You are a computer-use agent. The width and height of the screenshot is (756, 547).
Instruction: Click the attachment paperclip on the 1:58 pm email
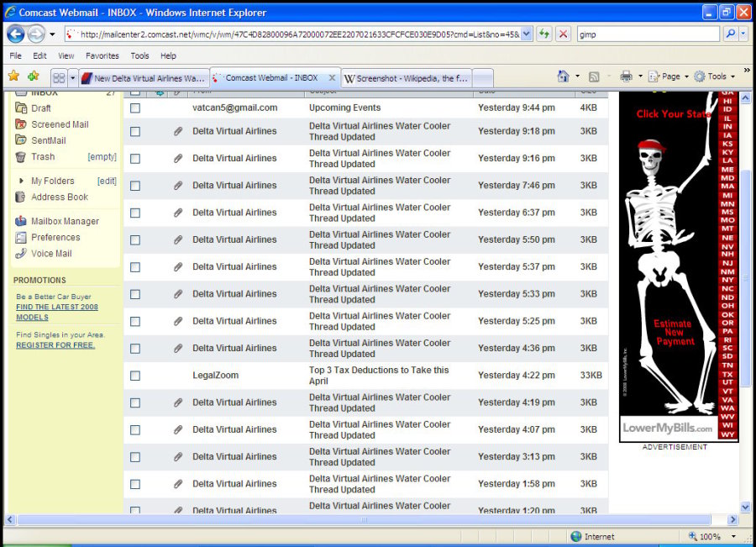coord(178,484)
